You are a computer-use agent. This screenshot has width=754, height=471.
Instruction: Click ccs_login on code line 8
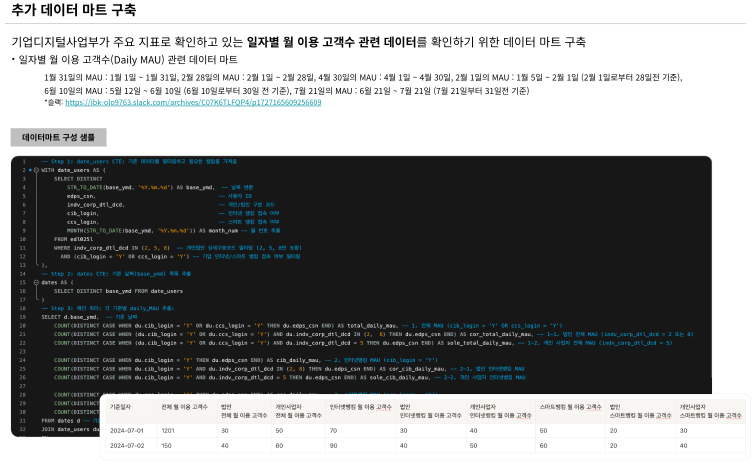[83, 222]
